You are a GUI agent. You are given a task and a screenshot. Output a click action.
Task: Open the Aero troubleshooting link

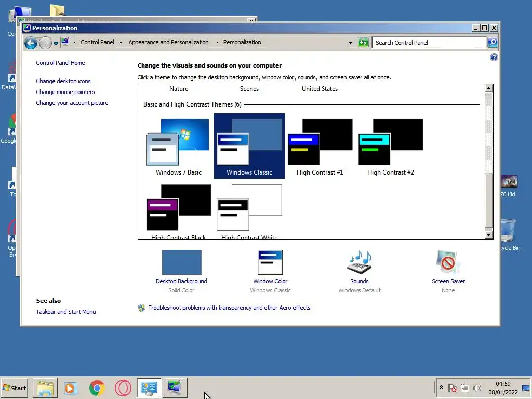(229, 308)
